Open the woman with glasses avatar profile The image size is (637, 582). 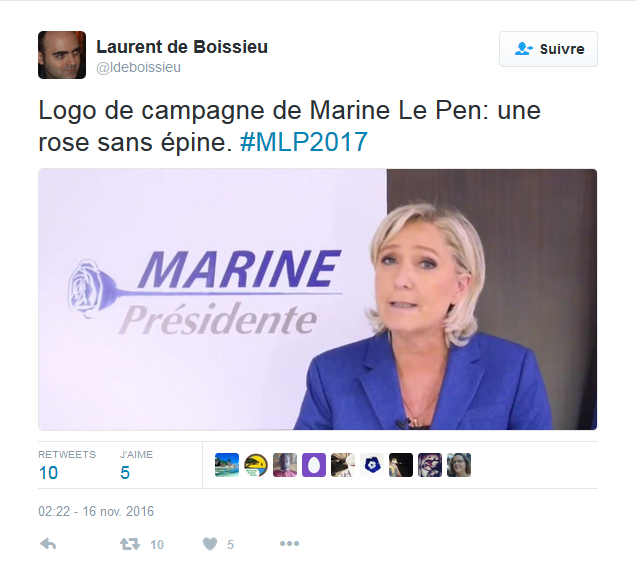point(459,465)
